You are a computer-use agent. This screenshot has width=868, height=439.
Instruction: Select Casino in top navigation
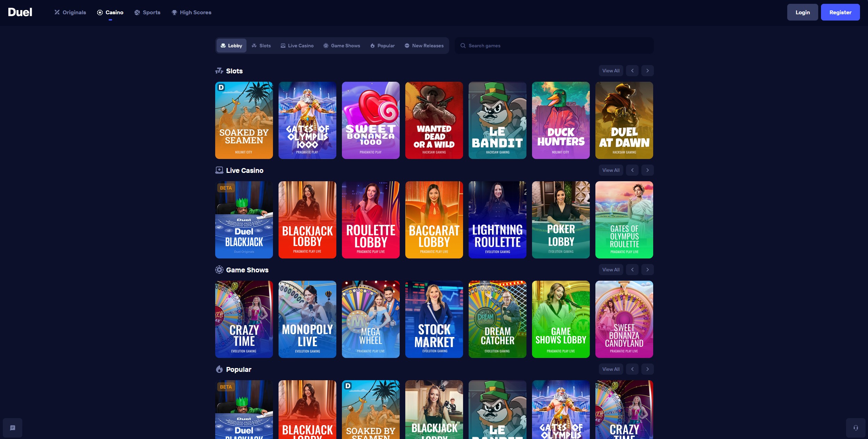[110, 13]
